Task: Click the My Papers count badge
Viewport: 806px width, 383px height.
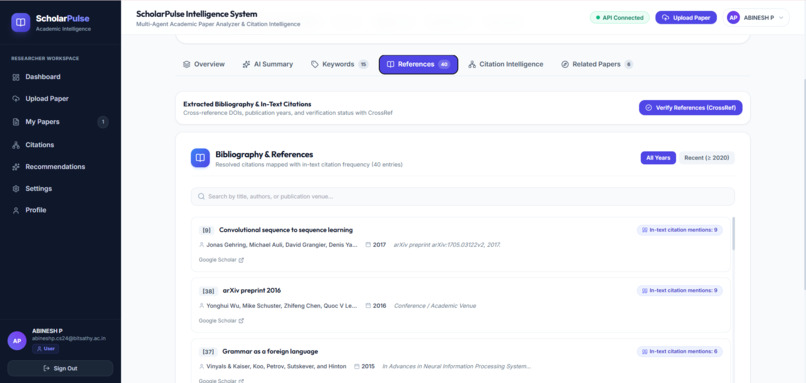Action: 103,122
